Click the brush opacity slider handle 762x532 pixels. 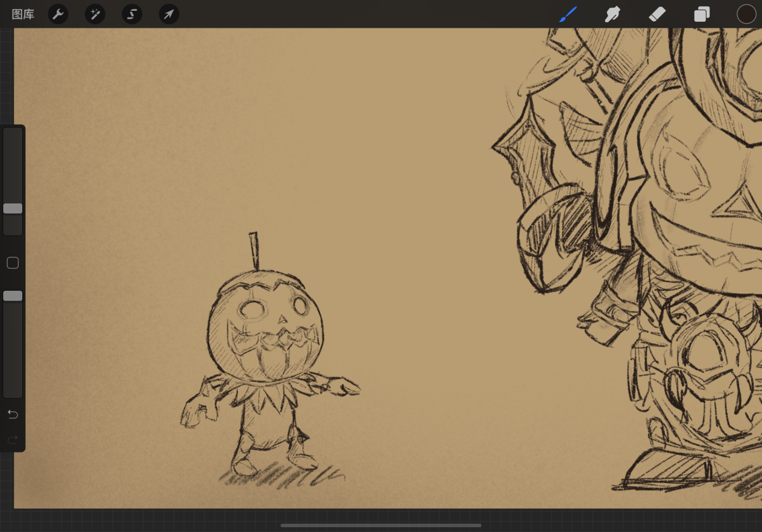pos(13,296)
